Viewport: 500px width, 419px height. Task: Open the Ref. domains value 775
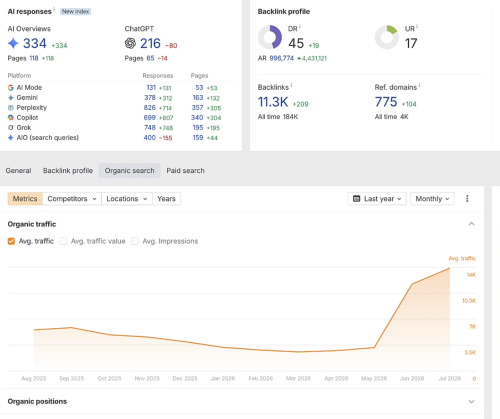pos(386,102)
